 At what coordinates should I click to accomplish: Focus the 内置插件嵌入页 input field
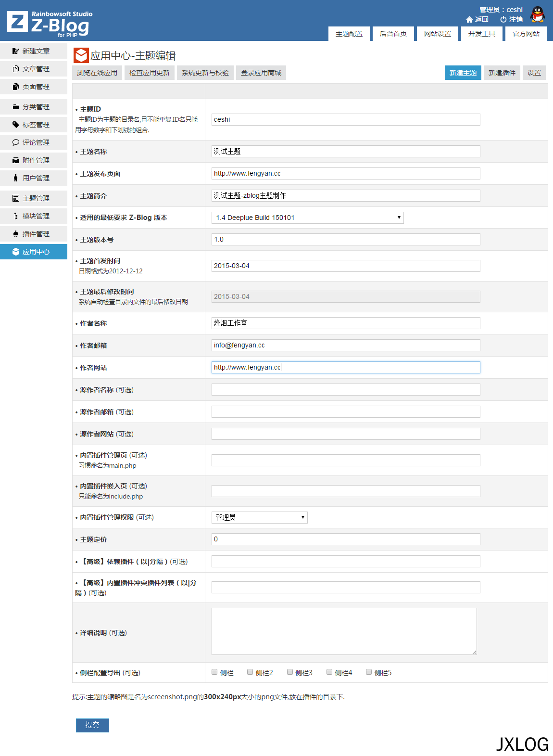point(346,491)
